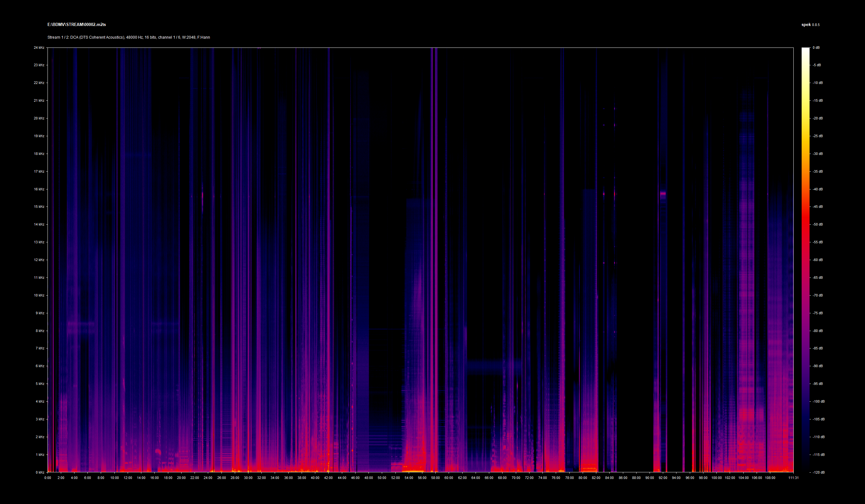This screenshot has height=504, width=865.
Task: Click the 111:31 end time marker
Action: click(x=793, y=478)
